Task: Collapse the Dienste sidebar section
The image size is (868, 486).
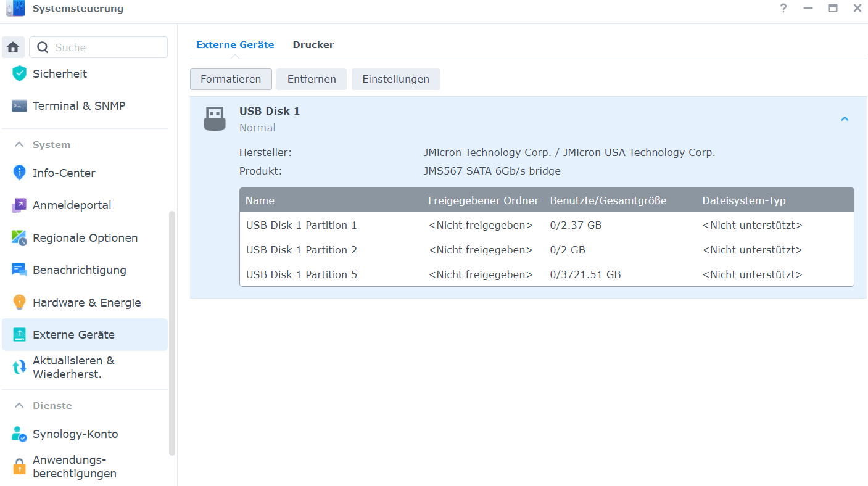Action: (x=19, y=405)
